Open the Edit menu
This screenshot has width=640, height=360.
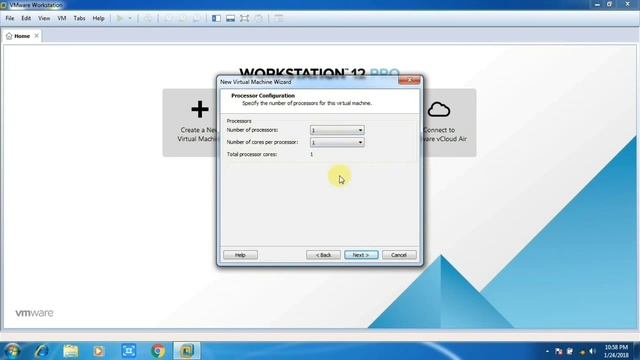click(26, 18)
